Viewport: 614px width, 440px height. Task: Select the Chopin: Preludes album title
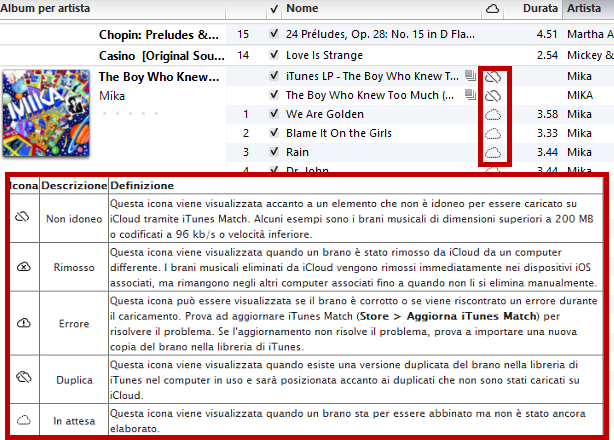(159, 35)
